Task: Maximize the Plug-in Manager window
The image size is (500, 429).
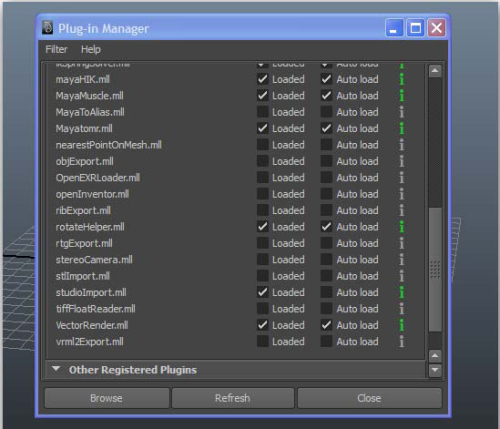Action: (x=415, y=28)
